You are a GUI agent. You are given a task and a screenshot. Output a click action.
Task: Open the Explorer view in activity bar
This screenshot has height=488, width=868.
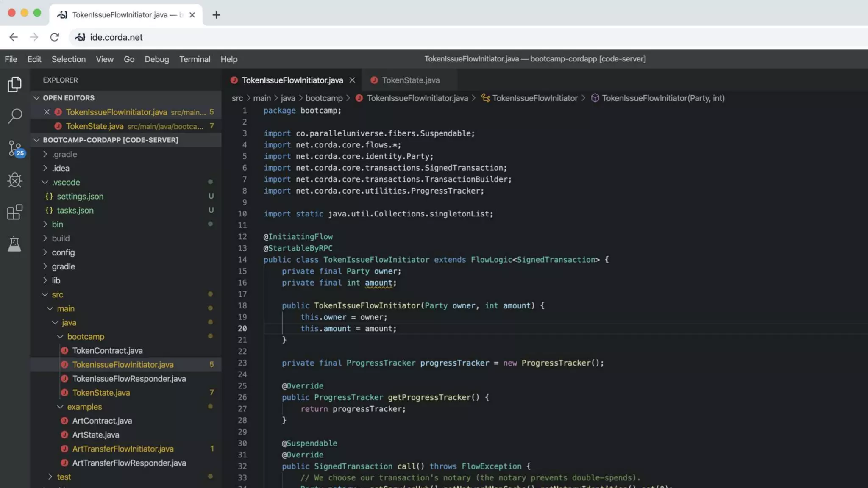14,84
